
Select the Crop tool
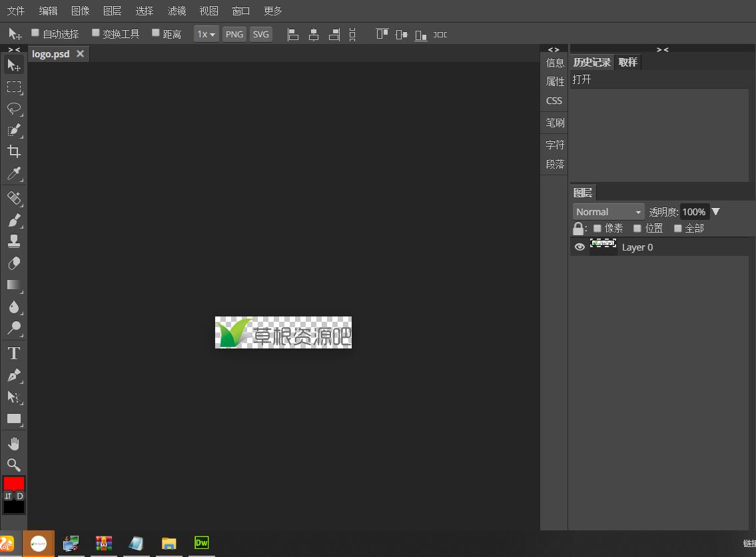(x=14, y=151)
